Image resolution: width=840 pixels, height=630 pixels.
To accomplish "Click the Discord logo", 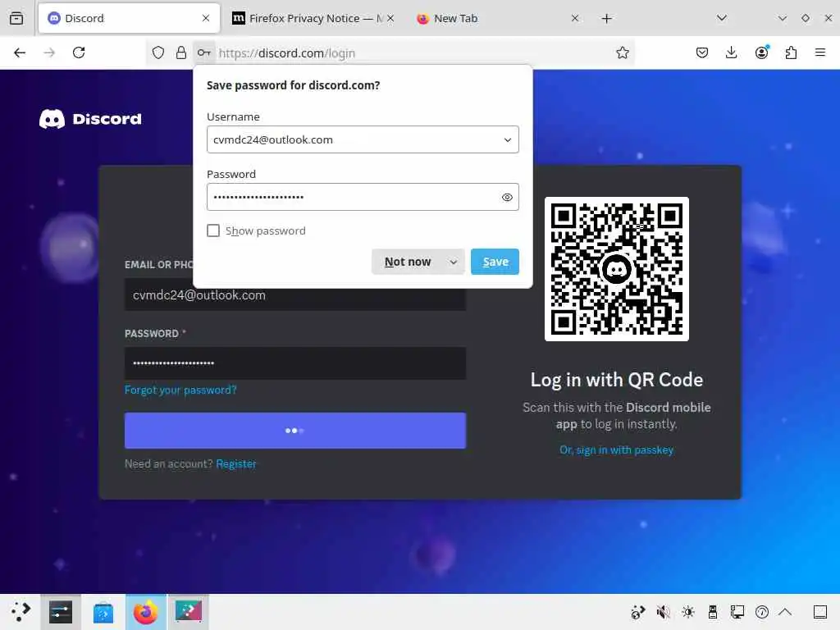I will click(x=90, y=119).
